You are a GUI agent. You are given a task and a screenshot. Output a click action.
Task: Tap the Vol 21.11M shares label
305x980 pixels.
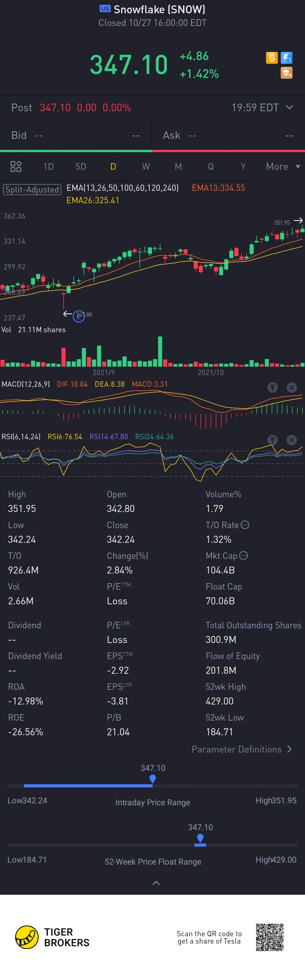pyautogui.click(x=34, y=329)
